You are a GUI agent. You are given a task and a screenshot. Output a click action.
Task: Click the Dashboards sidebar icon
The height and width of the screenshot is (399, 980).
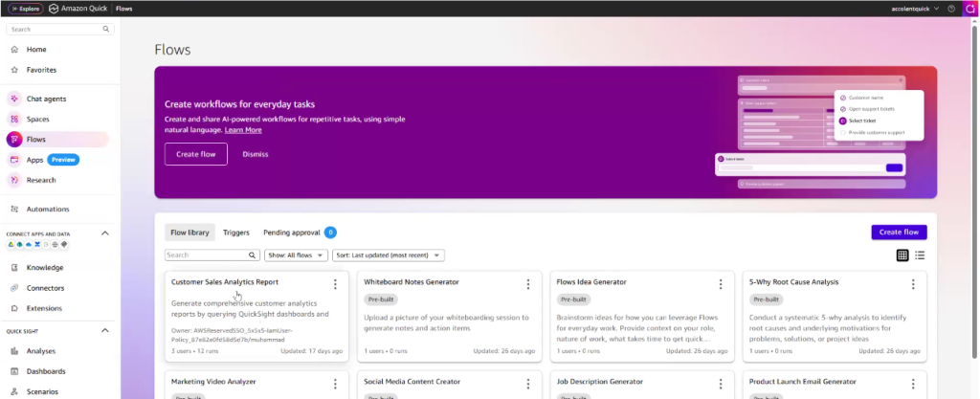point(14,371)
